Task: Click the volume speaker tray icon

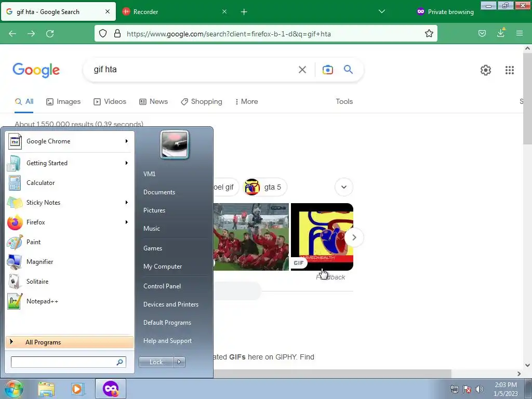Action: tap(480, 389)
